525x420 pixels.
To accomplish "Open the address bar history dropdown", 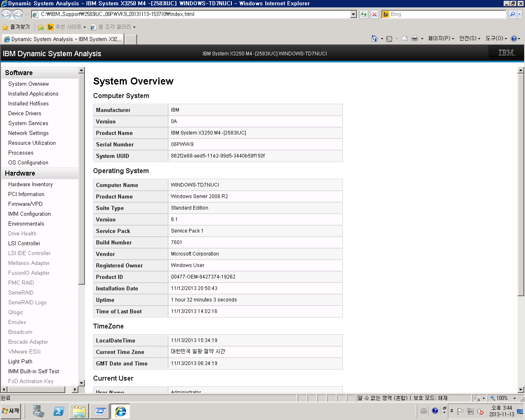I will click(x=354, y=14).
